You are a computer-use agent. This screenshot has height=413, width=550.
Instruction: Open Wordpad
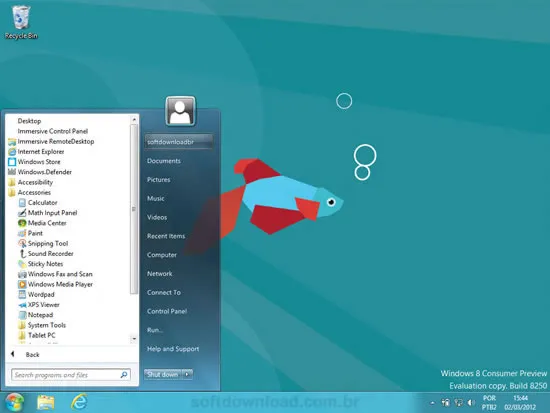[x=36, y=294]
